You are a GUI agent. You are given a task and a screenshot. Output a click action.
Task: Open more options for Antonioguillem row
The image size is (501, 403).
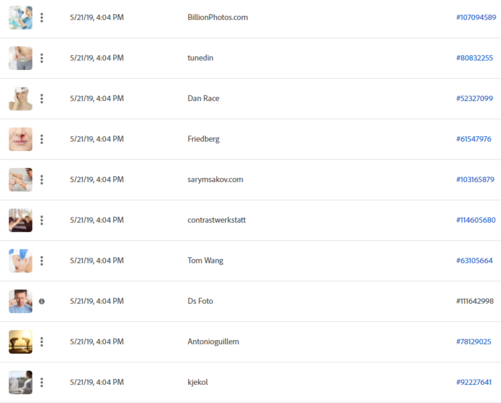[x=42, y=342]
